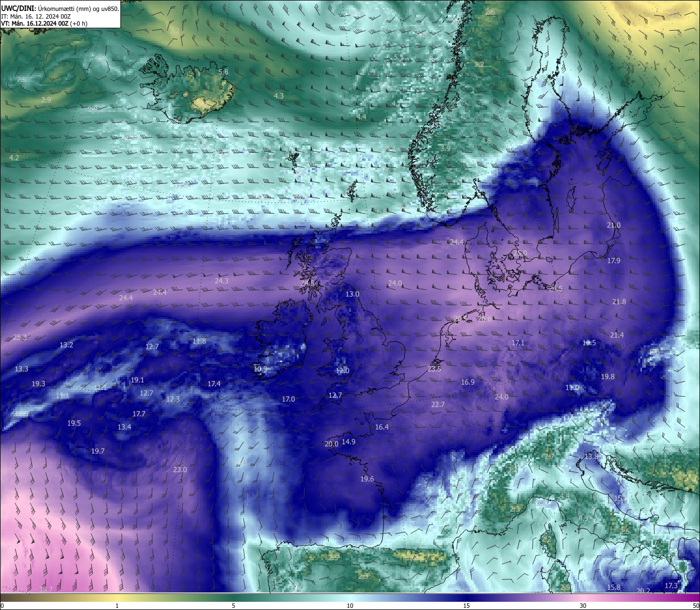The height and width of the screenshot is (610, 700).
Task: Click the colorbar label "1"
Action: pos(117,606)
